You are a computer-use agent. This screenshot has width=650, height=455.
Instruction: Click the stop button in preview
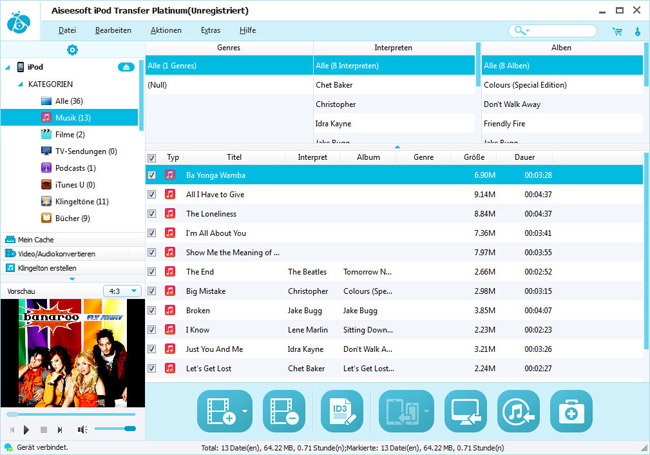(x=44, y=430)
